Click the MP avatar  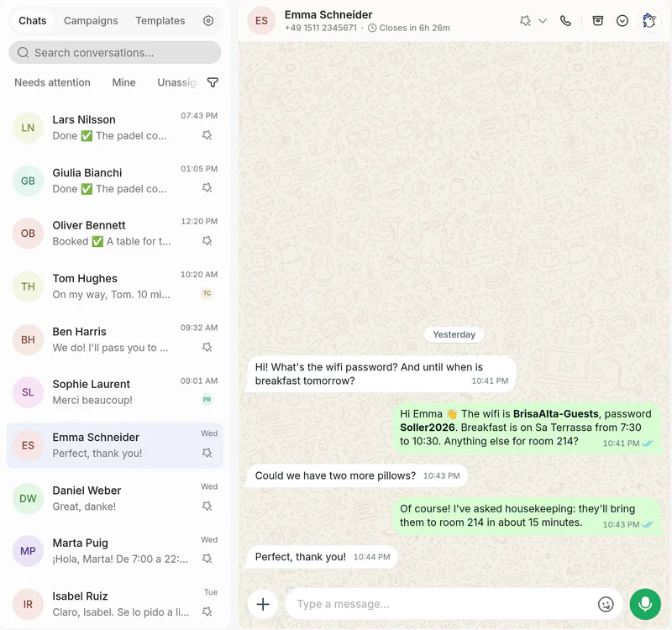point(28,551)
